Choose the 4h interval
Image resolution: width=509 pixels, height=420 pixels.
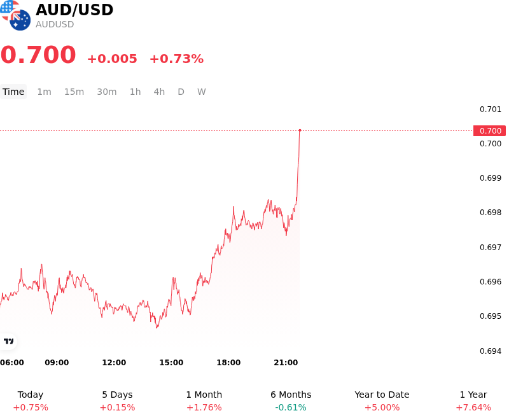159,92
